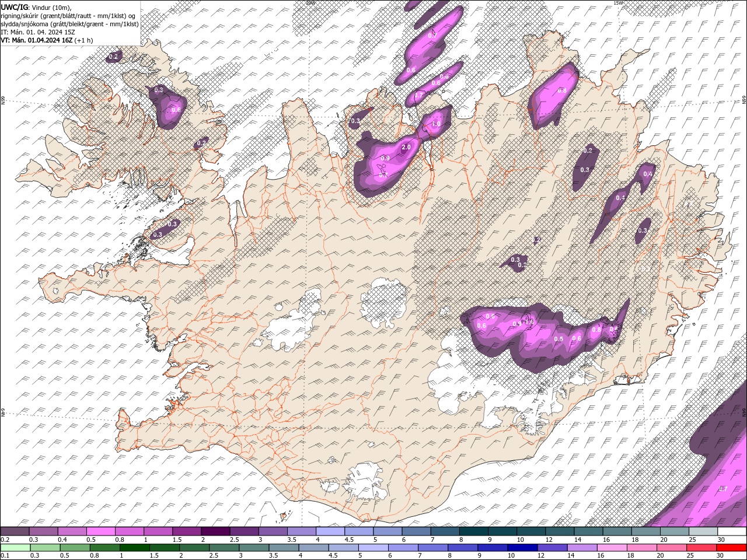Click the '20W' longitude label at top
This screenshot has height=560, width=747.
(310, 3)
